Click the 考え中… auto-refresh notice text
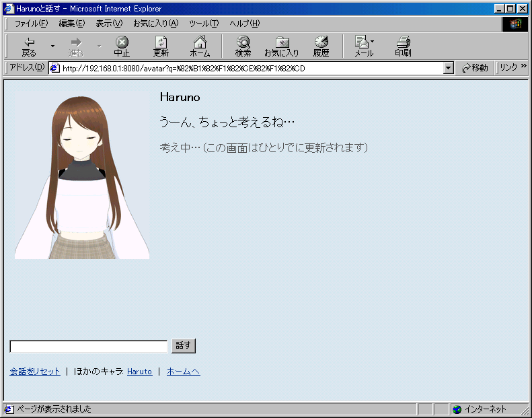Image resolution: width=532 pixels, height=418 pixels. [264, 147]
